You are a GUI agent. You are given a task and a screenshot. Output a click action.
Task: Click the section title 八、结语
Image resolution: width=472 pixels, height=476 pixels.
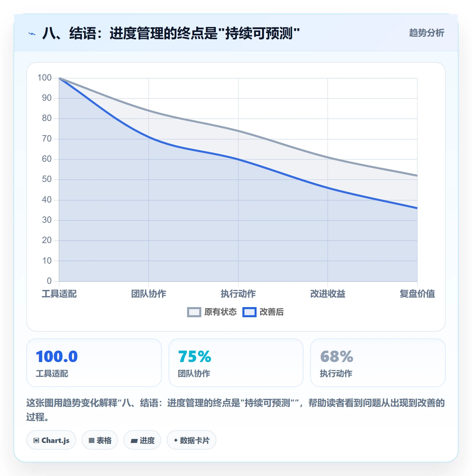(x=171, y=33)
